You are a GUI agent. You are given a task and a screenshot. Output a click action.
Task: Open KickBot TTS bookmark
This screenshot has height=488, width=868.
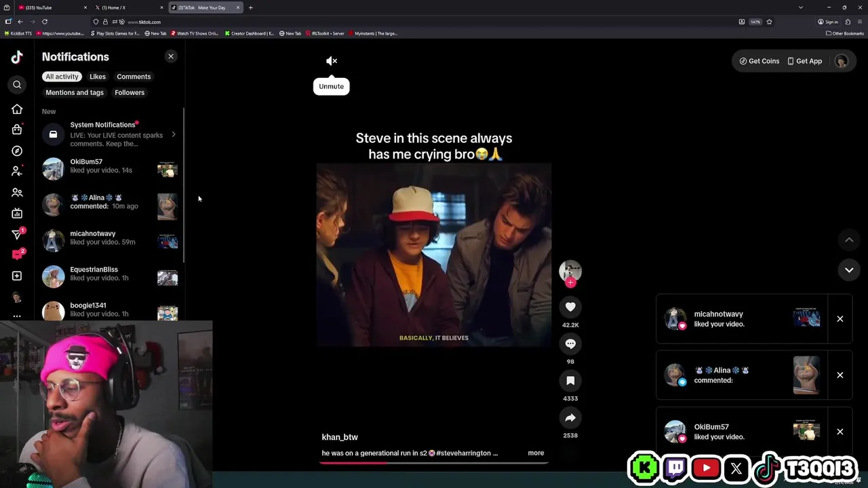pyautogui.click(x=18, y=33)
